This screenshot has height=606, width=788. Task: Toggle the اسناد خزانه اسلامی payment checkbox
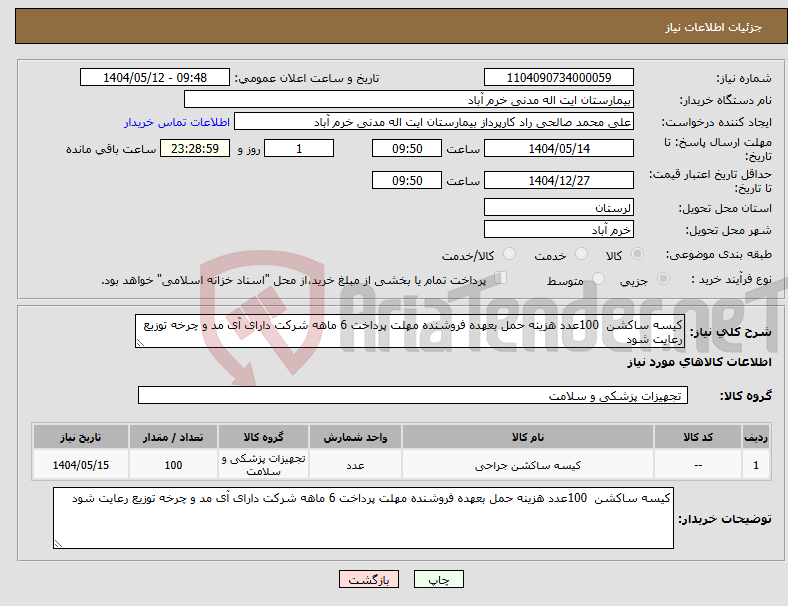(501, 278)
